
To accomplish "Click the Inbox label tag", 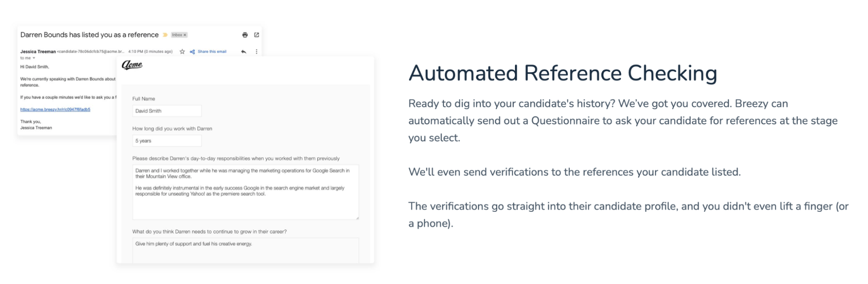I will pyautogui.click(x=179, y=35).
